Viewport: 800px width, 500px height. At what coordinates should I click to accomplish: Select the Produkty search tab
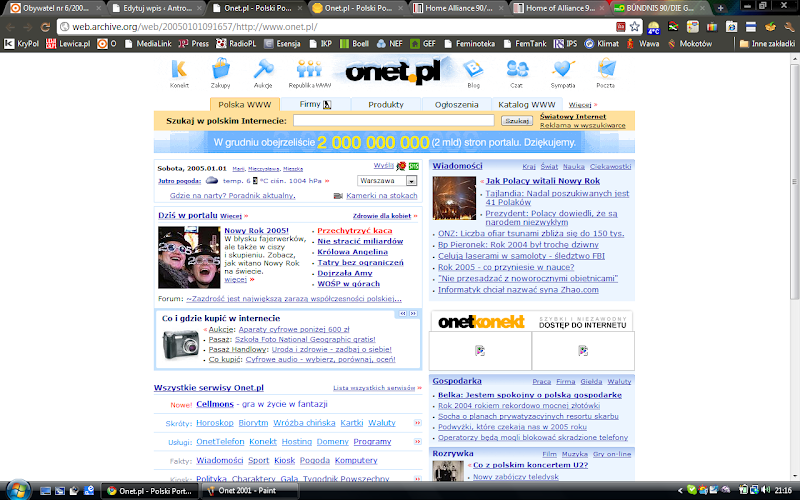386,105
